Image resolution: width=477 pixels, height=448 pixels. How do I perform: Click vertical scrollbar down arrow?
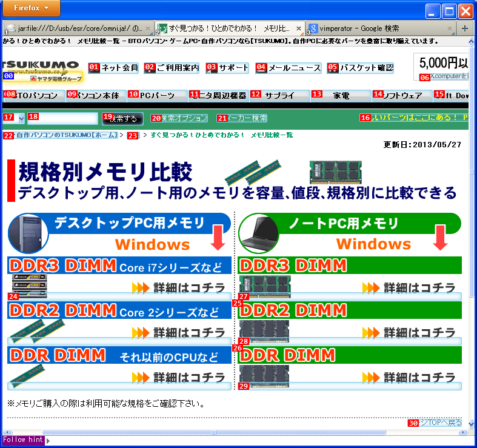(471, 424)
